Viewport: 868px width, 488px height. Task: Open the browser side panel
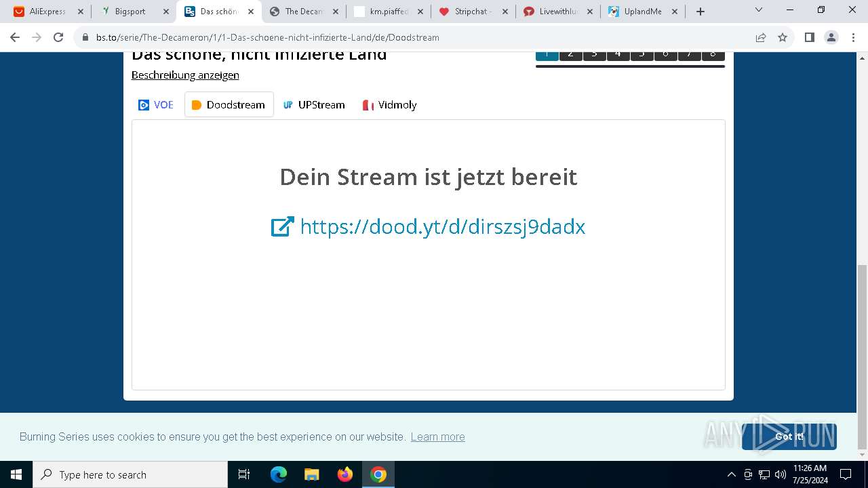[x=810, y=37]
